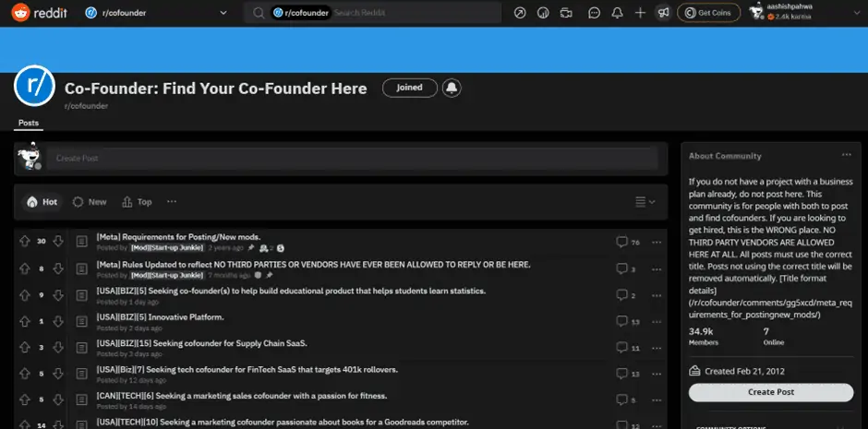Viewport: 868px width, 429px height.
Task: Sort posts by Top
Action: pyautogui.click(x=137, y=202)
